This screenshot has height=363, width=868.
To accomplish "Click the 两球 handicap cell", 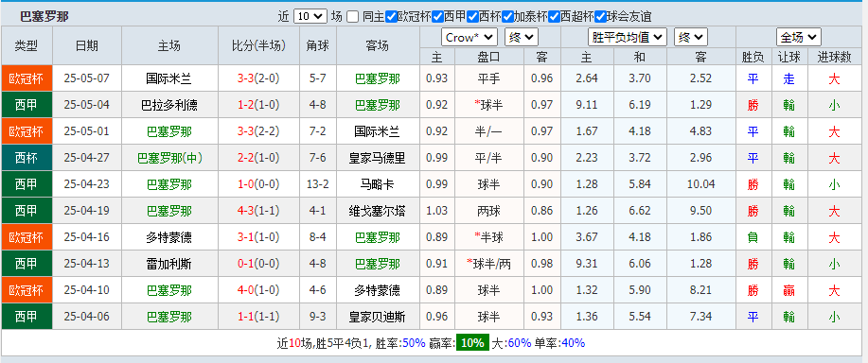I will coord(488,211).
